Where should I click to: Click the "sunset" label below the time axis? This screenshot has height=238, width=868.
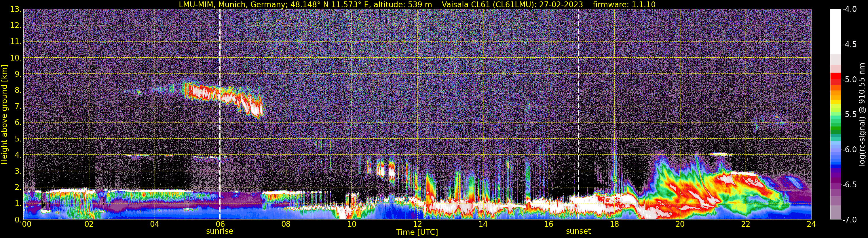[578, 231]
